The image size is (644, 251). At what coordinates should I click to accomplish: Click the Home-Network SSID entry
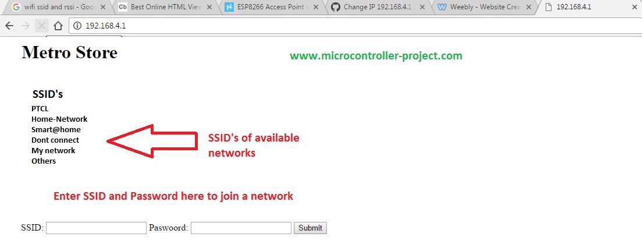click(x=59, y=119)
